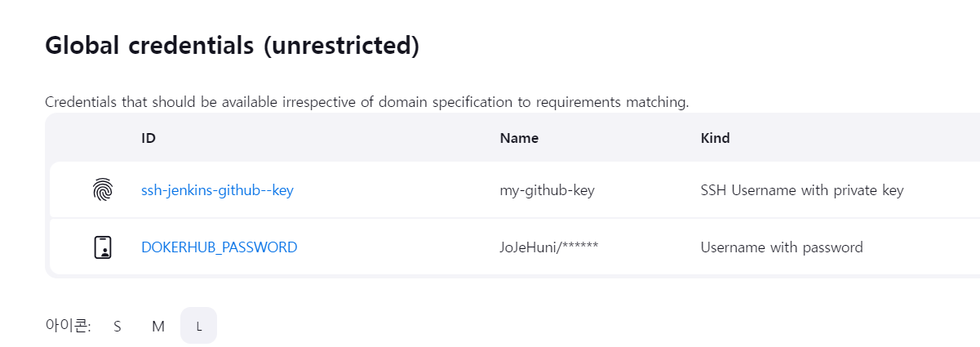Click the credentials domain description text
This screenshot has height=347, width=980.
(x=367, y=102)
